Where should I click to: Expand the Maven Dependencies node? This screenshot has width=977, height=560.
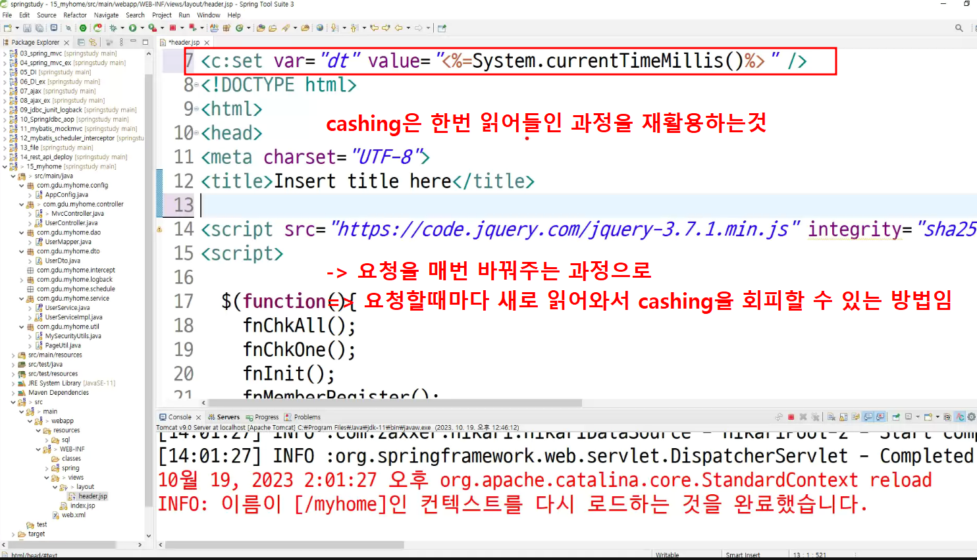point(13,392)
